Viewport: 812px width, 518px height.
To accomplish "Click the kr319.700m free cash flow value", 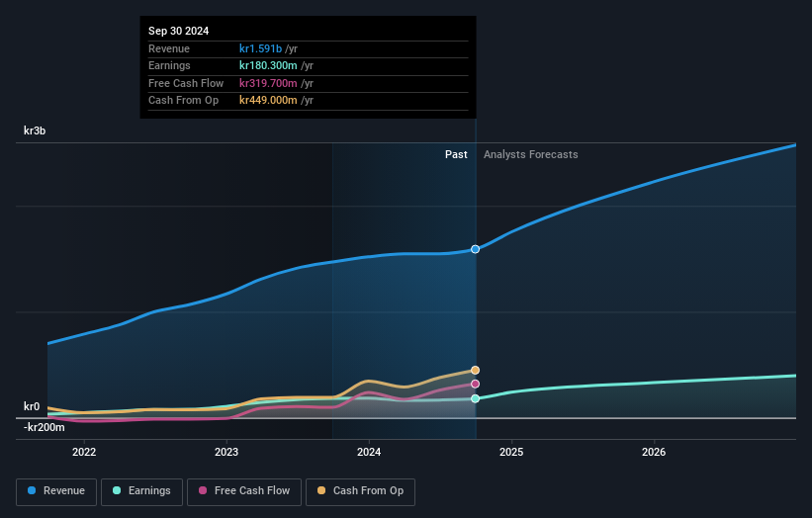I will click(268, 83).
